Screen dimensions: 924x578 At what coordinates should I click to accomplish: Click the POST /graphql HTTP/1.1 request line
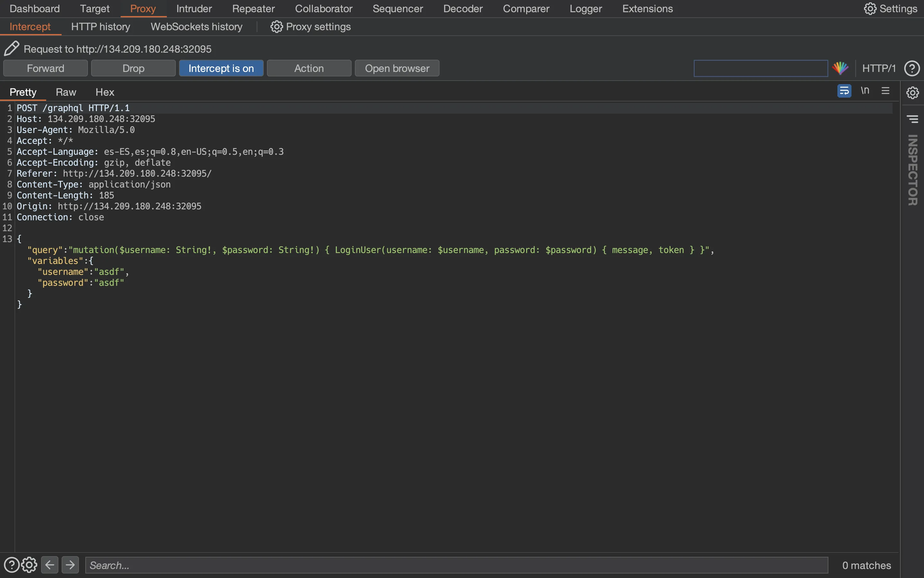pyautogui.click(x=73, y=108)
